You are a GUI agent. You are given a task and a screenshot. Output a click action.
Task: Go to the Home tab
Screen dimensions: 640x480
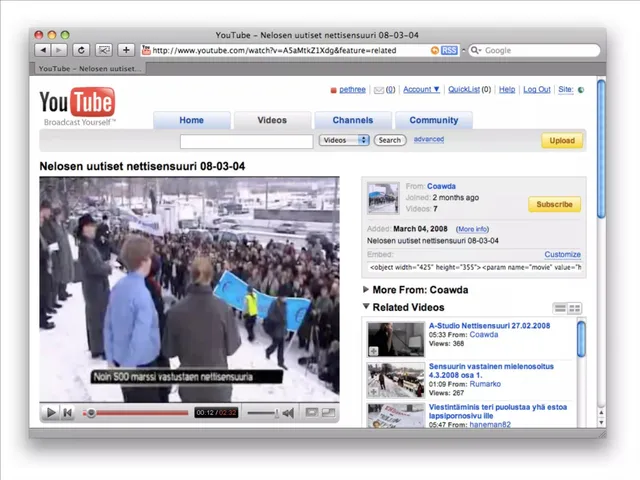191,120
